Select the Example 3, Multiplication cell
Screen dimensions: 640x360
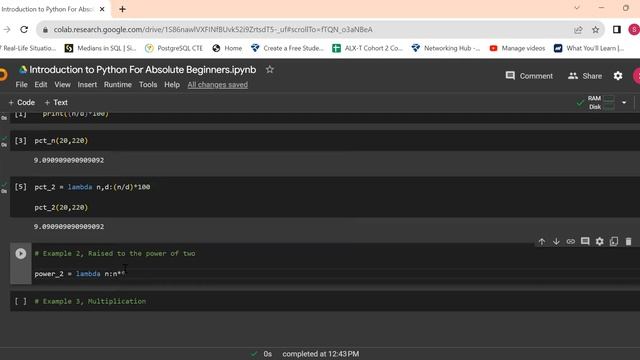click(x=325, y=301)
